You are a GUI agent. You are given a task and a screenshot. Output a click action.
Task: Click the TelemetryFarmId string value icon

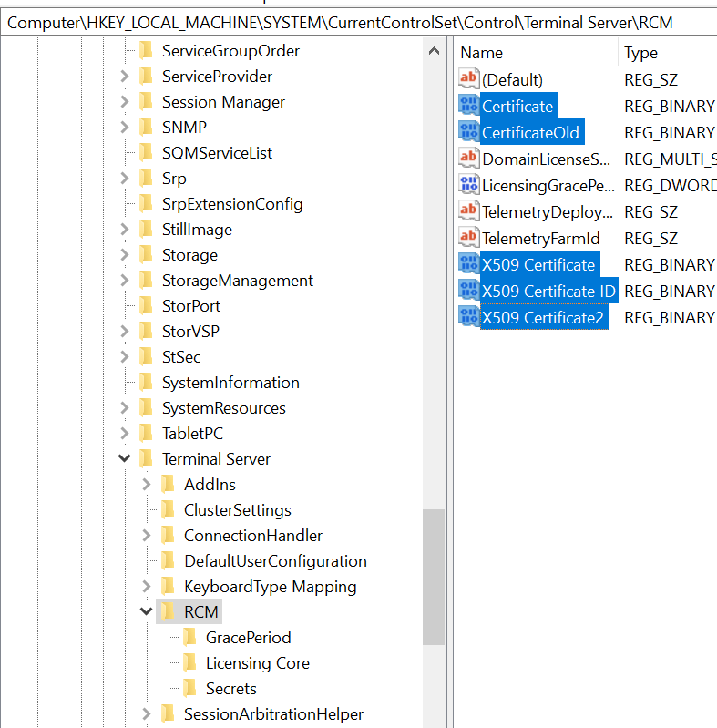pyautogui.click(x=468, y=238)
